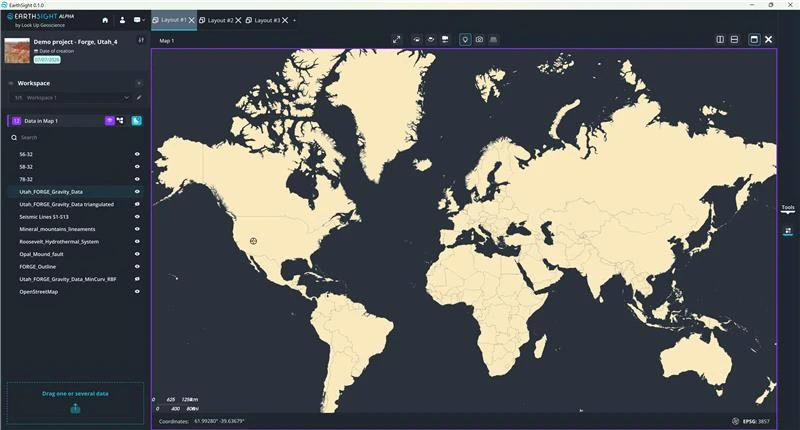Select Mineral_mountains_lineaments row
The height and width of the screenshot is (430, 800).
point(74,229)
